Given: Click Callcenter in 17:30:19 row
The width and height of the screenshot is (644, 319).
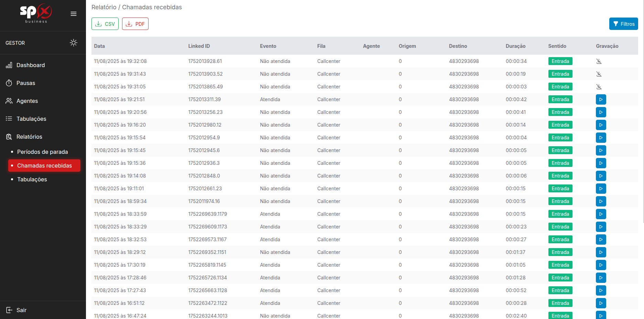Looking at the screenshot, I should tap(329, 265).
